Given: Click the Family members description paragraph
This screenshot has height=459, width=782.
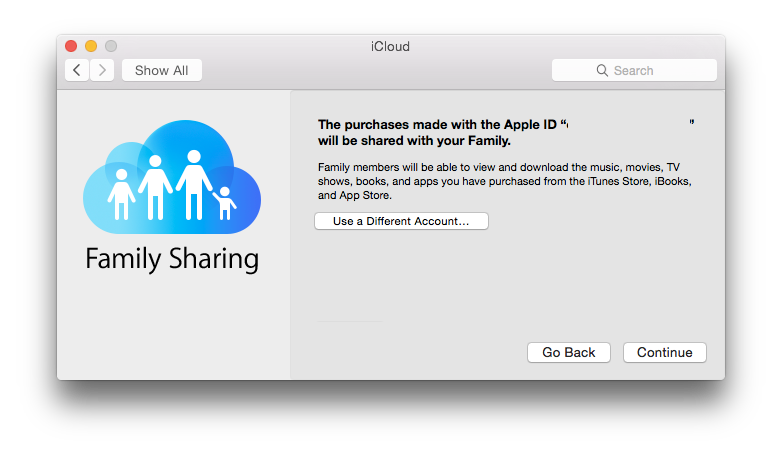Looking at the screenshot, I should click(x=505, y=181).
